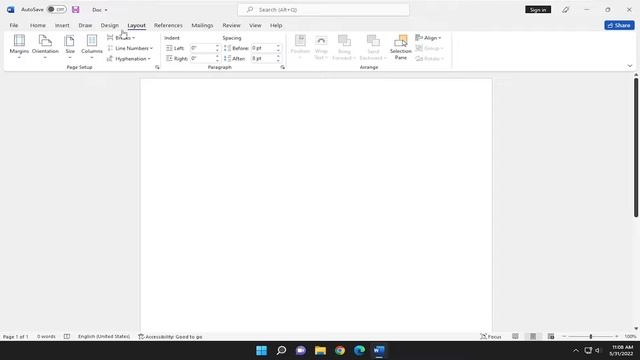This screenshot has height=360, width=640.
Task: Increase or decrease Indent Left with stepper
Action: [x=217, y=48]
